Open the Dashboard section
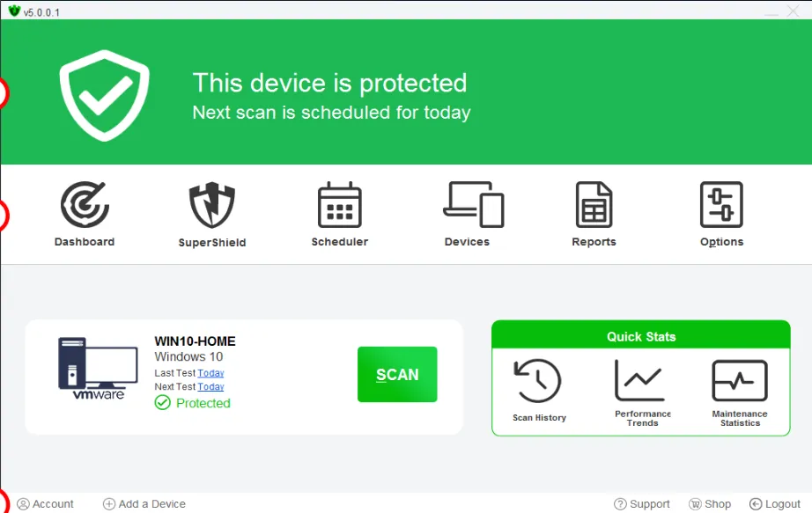The width and height of the screenshot is (812, 513). [84, 213]
